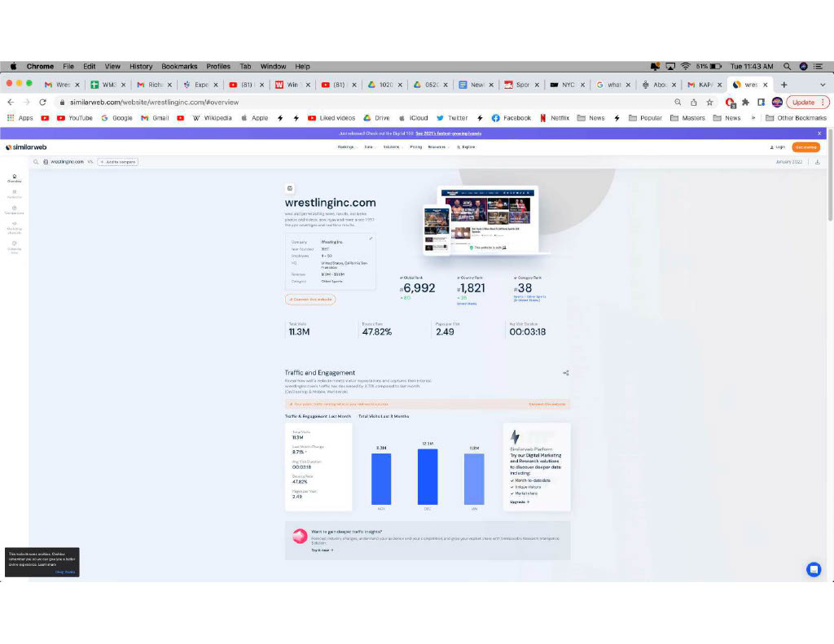Click the Login link
Screen dimensions: 834x644
click(778, 147)
